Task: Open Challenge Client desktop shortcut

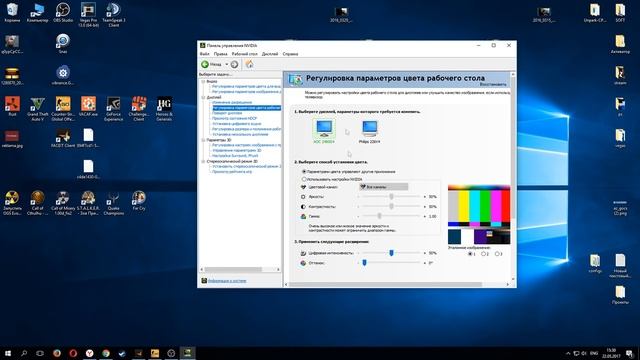Action: point(139,109)
